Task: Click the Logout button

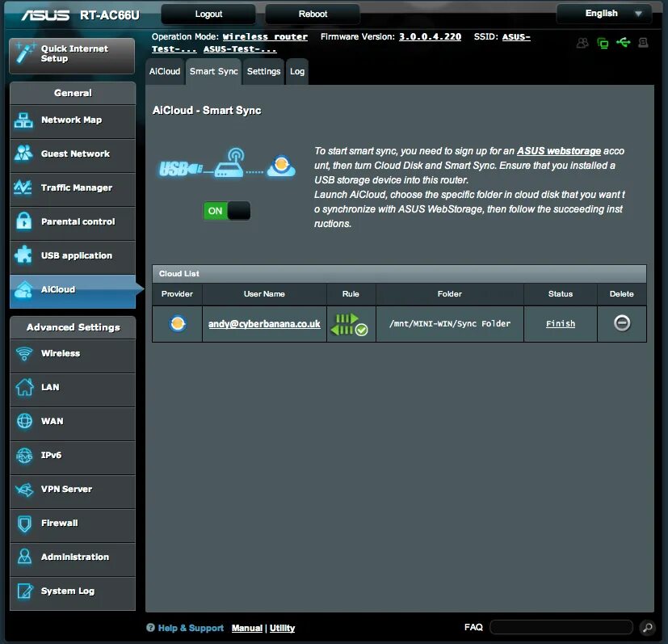Action: pyautogui.click(x=208, y=14)
